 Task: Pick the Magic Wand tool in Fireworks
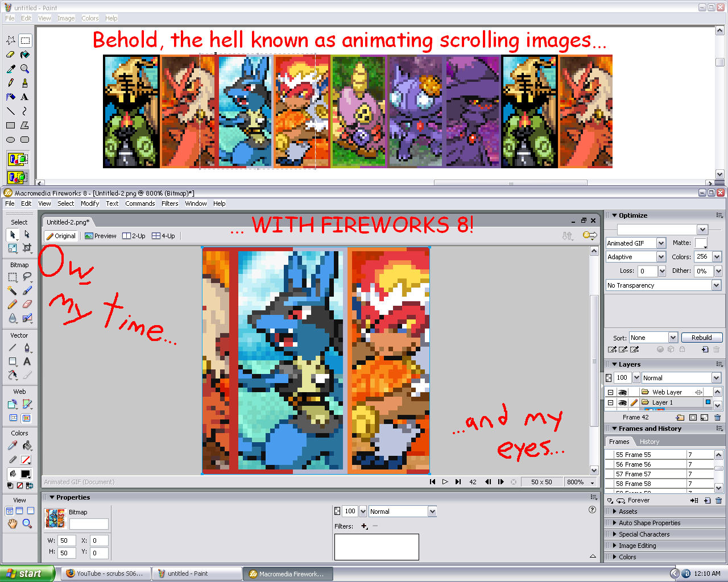[13, 290]
